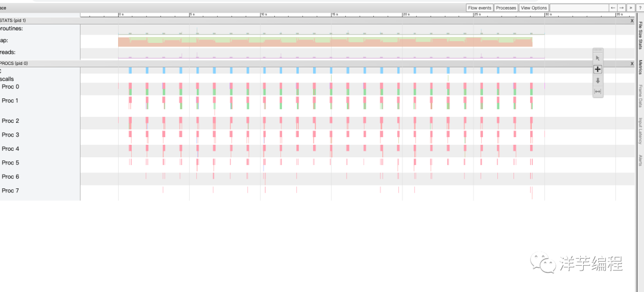Click the 5 s mark on the time ruler
Image resolution: width=644 pixels, height=292 pixels.
point(192,14)
